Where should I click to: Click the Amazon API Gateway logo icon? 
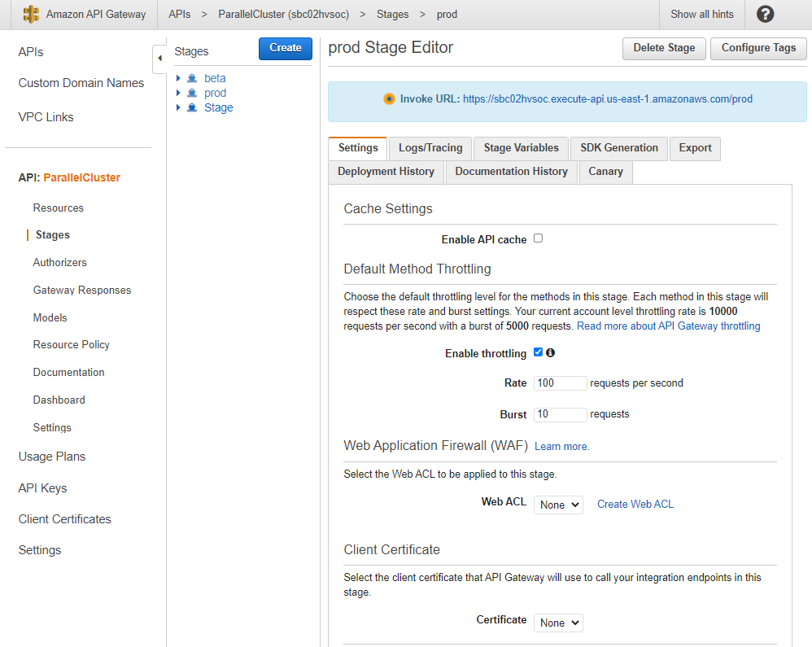coord(31,15)
